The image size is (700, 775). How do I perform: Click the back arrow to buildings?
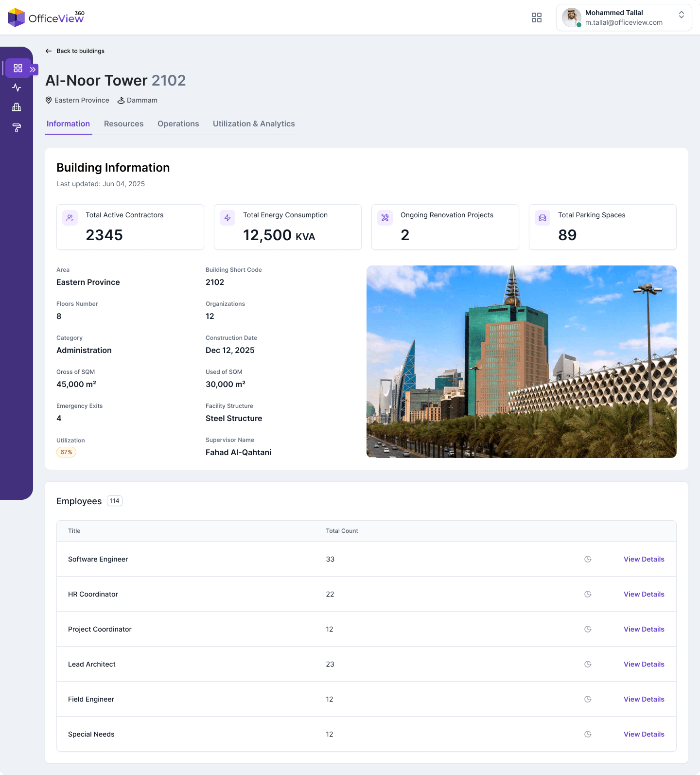click(x=49, y=51)
